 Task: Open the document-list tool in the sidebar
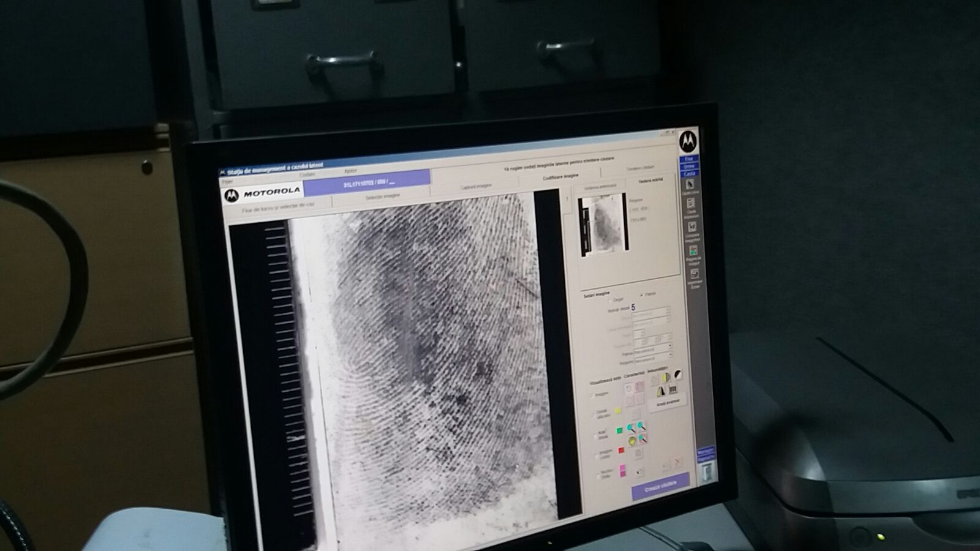pos(691,204)
